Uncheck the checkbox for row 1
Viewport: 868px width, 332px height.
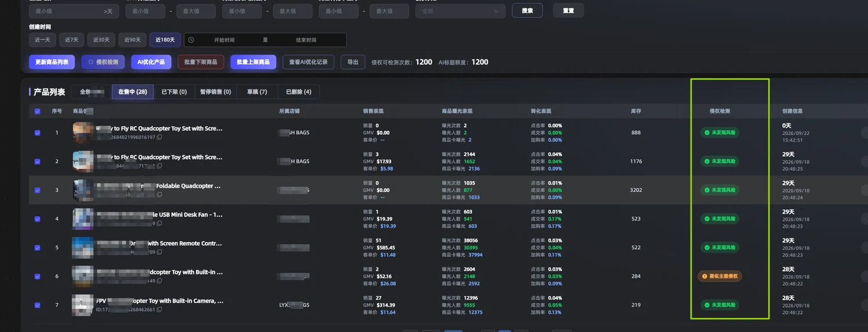pos(38,132)
